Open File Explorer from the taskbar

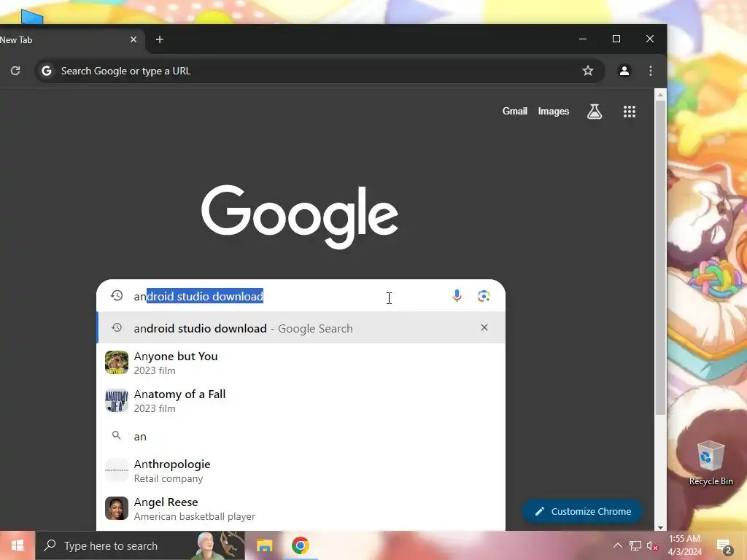[264, 545]
